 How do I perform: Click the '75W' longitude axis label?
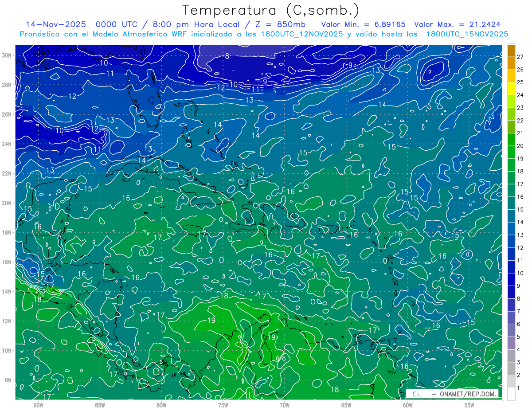coord(223,405)
